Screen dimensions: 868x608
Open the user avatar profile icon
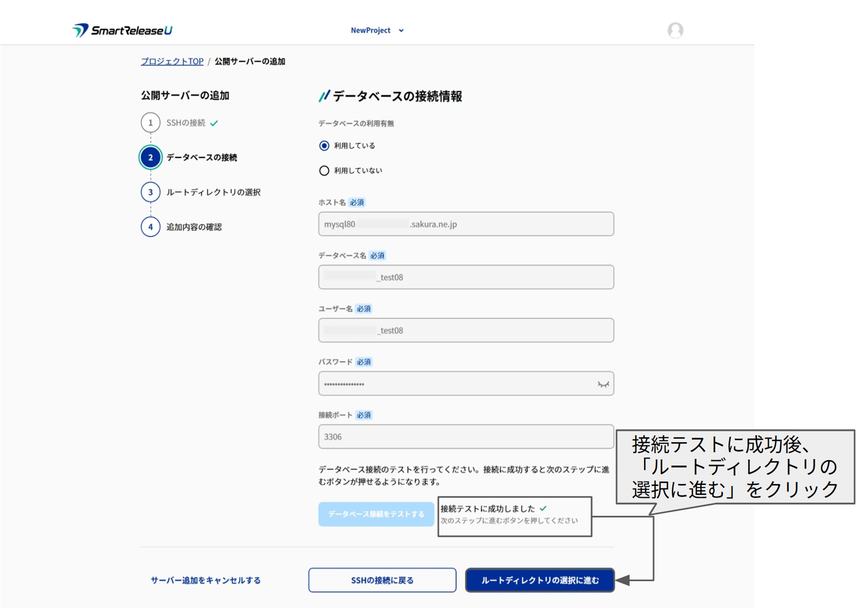click(675, 30)
